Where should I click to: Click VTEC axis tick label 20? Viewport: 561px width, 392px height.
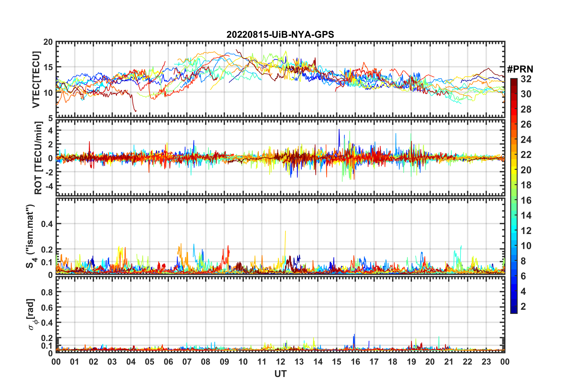pyautogui.click(x=48, y=42)
